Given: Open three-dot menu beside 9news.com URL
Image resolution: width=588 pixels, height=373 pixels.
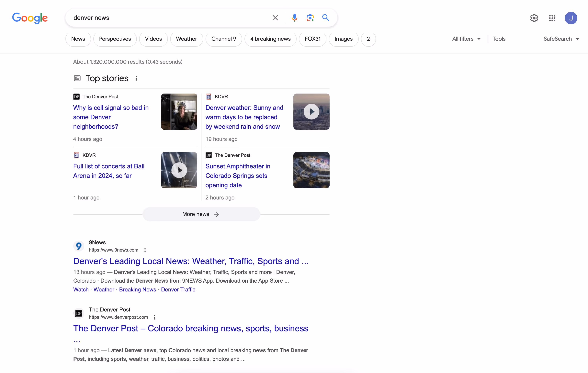Looking at the screenshot, I should pyautogui.click(x=145, y=250).
